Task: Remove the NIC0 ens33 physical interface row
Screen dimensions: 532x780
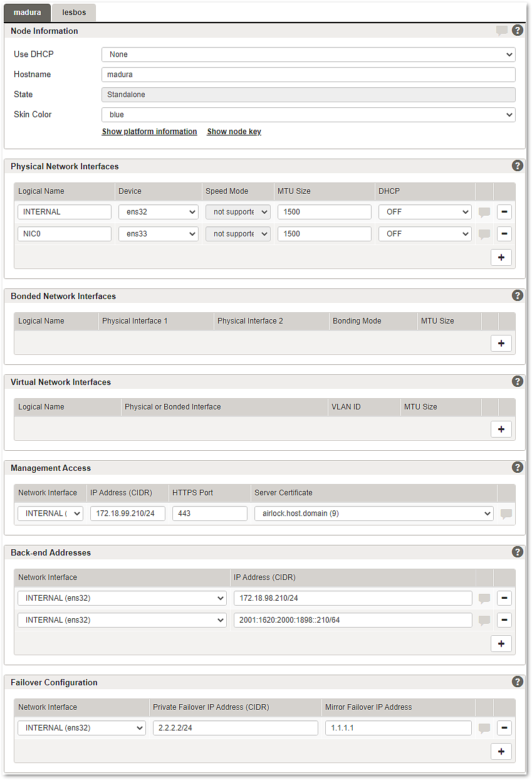Action: pyautogui.click(x=504, y=234)
